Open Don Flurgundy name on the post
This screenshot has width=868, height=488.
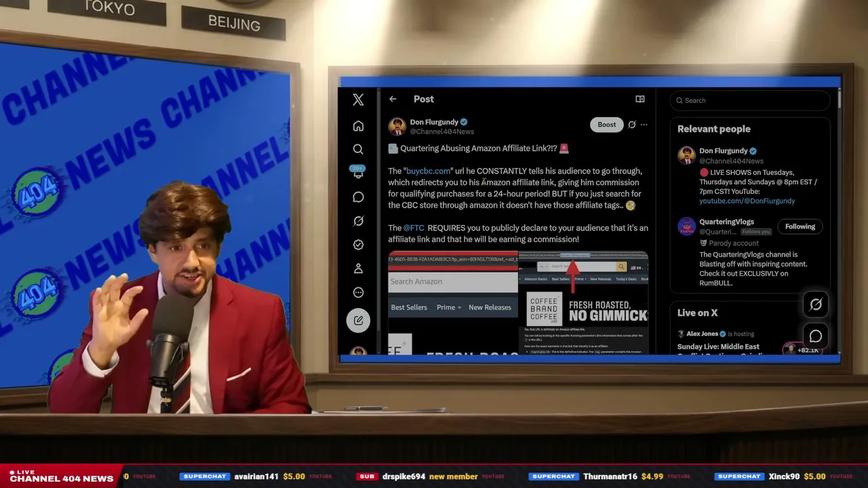point(434,123)
